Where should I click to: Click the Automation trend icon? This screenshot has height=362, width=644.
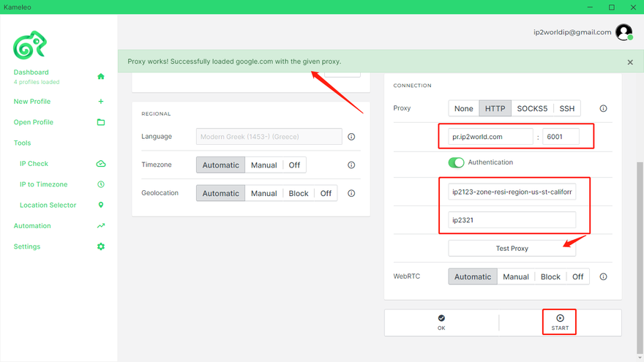pos(101,226)
